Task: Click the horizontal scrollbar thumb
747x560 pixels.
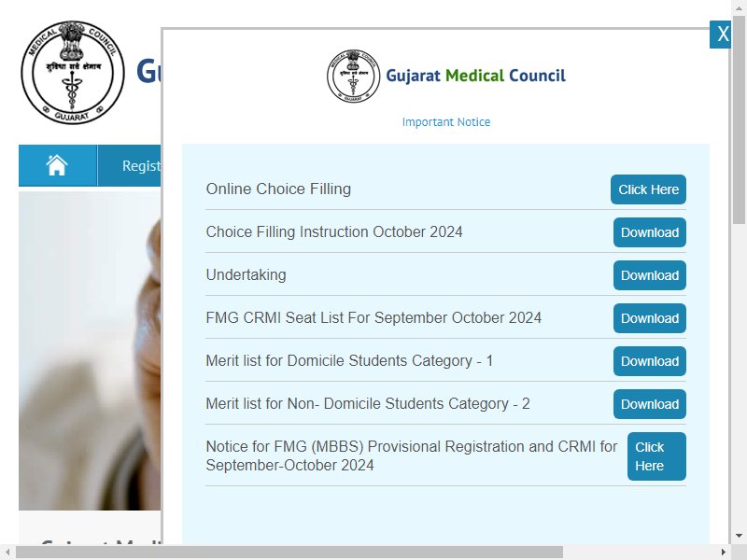Action: pos(289,553)
